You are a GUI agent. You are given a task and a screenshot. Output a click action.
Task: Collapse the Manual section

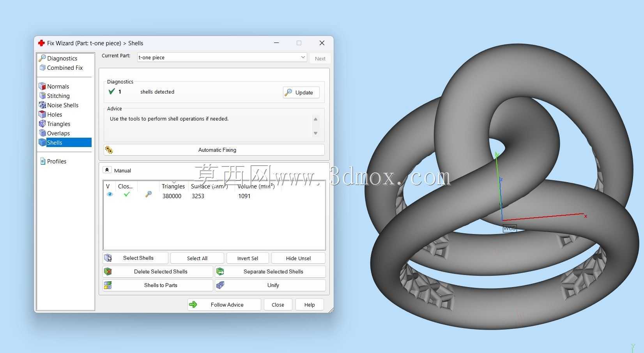(107, 170)
